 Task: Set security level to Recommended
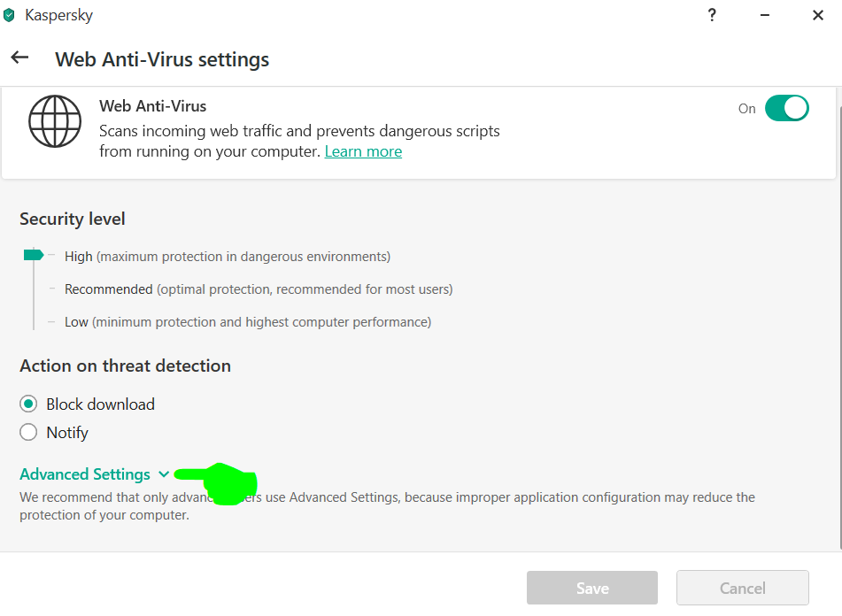tap(109, 289)
